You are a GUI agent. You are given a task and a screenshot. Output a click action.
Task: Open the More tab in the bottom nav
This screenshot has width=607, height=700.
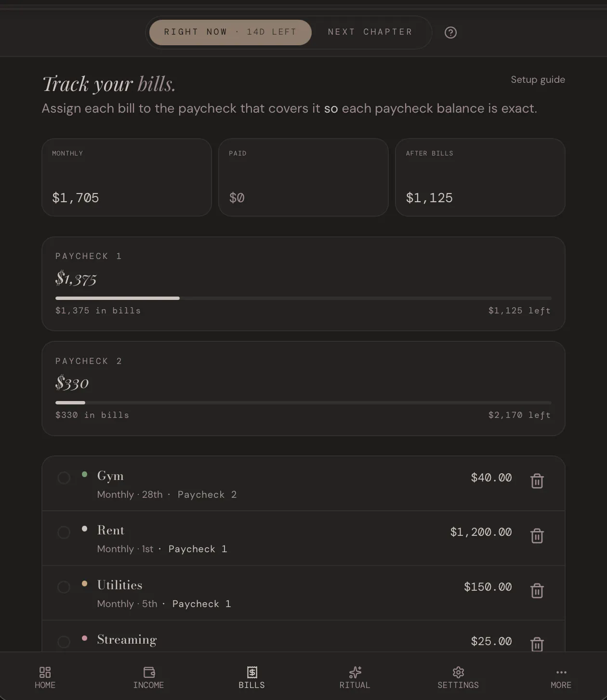(x=561, y=677)
